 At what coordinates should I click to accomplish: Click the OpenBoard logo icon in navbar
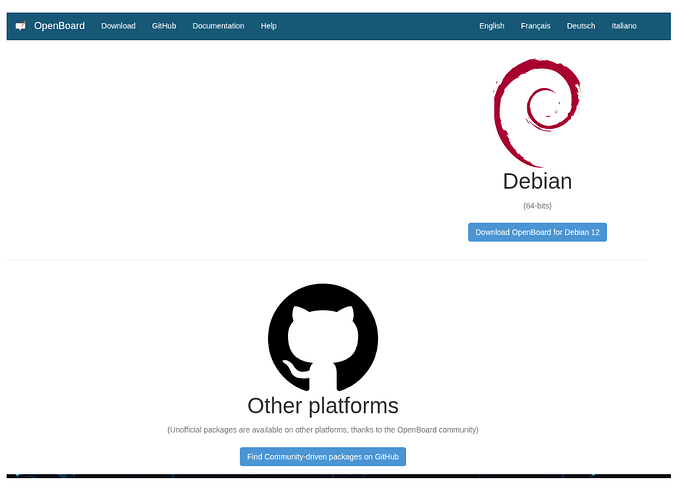(x=21, y=26)
